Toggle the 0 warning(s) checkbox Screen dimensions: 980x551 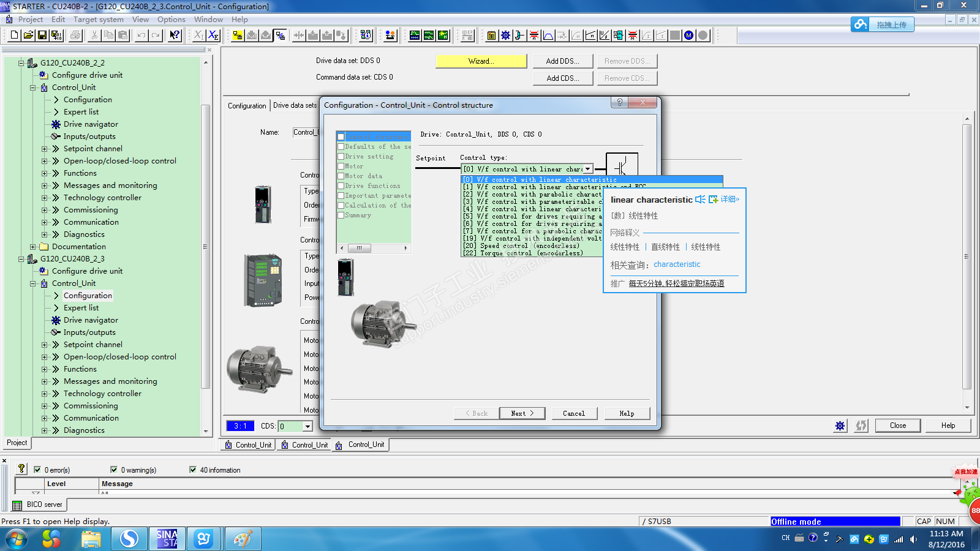[114, 470]
